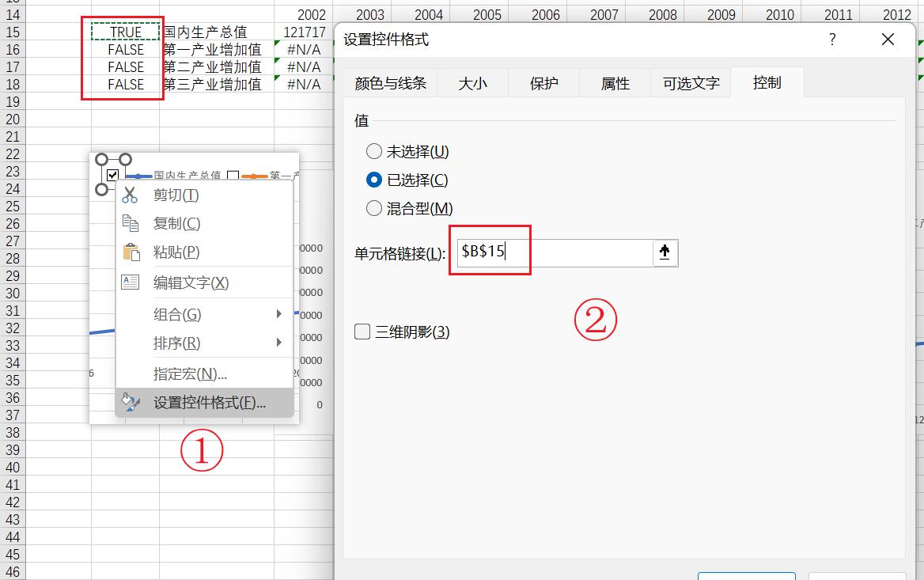924x580 pixels.
Task: Select FALSE cell in row 16
Action: pyautogui.click(x=126, y=50)
